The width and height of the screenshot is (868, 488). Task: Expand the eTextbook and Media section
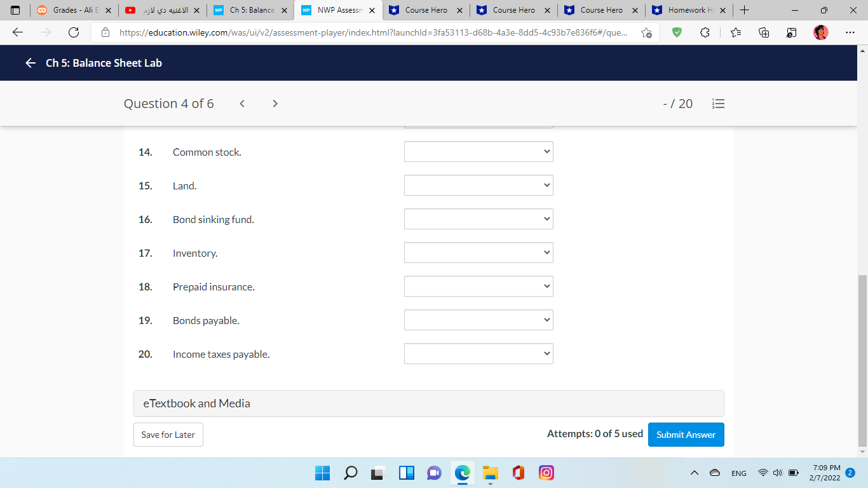[429, 403]
